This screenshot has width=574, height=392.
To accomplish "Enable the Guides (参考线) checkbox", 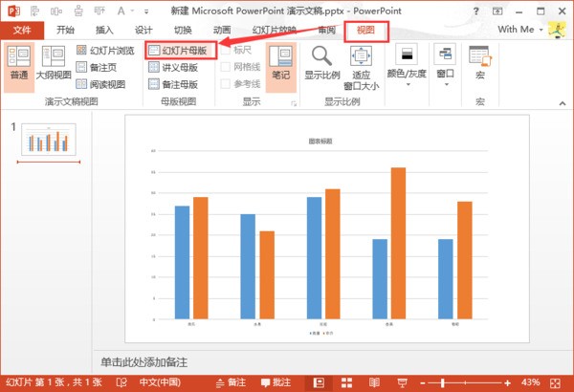I will tap(226, 84).
